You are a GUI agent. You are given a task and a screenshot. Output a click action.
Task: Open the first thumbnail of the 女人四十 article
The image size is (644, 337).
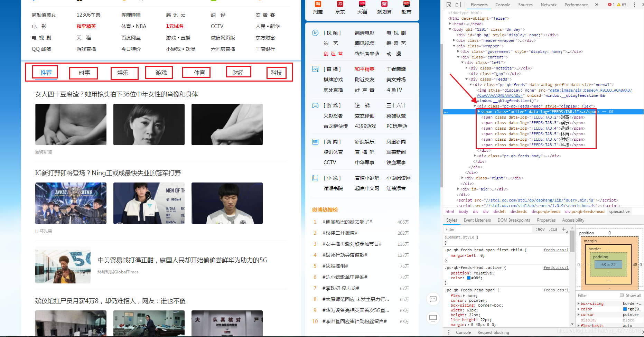pyautogui.click(x=71, y=124)
